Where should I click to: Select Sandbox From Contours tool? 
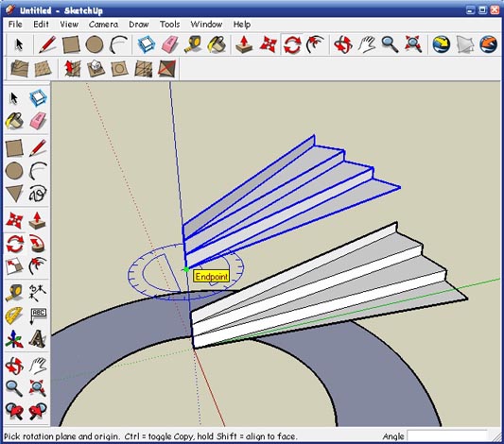[19, 68]
